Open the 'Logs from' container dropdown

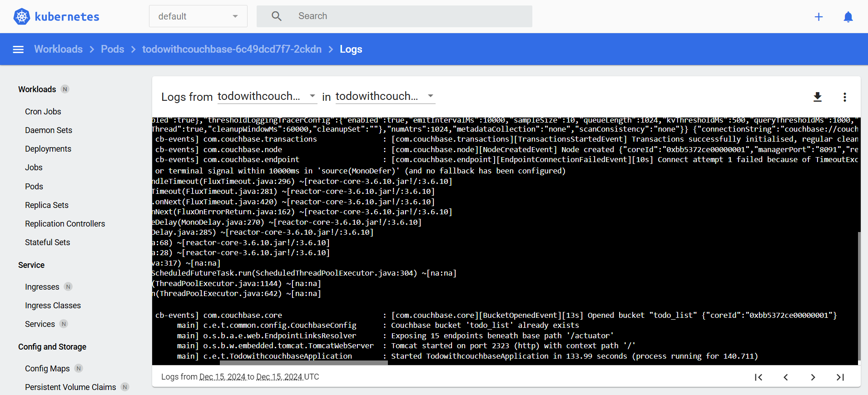[267, 96]
